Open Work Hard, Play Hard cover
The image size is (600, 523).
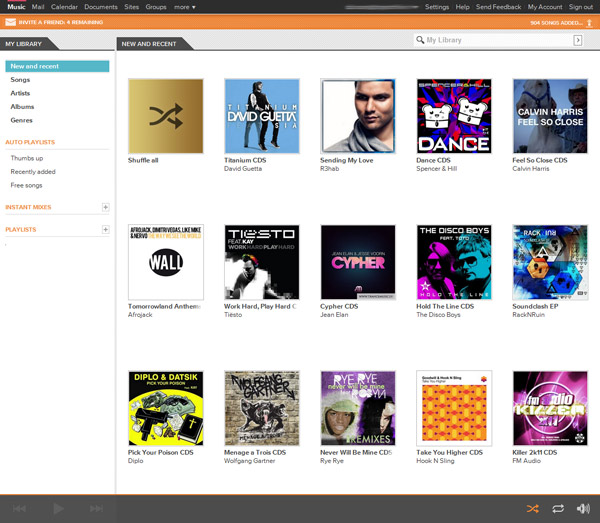pyautogui.click(x=262, y=262)
